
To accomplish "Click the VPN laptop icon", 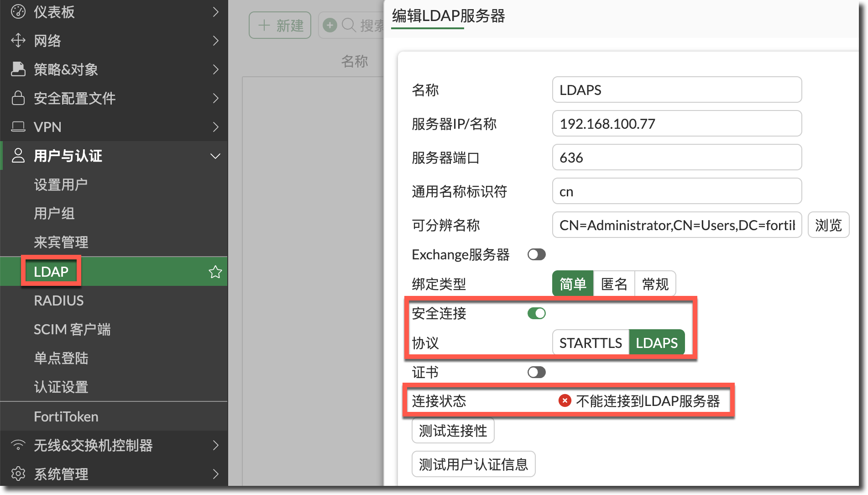I will [x=18, y=127].
